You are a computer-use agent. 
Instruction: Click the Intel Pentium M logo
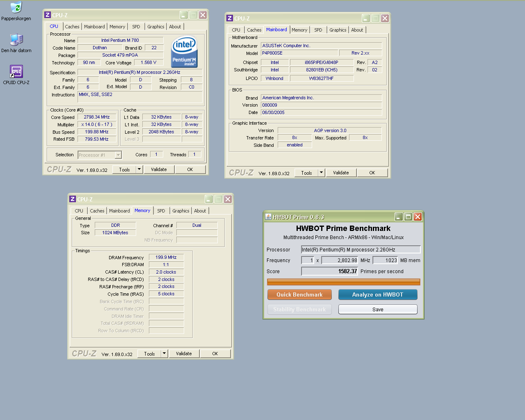(x=184, y=52)
